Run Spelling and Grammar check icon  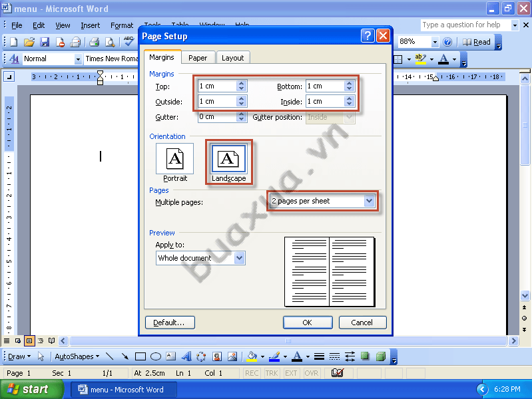coord(129,41)
